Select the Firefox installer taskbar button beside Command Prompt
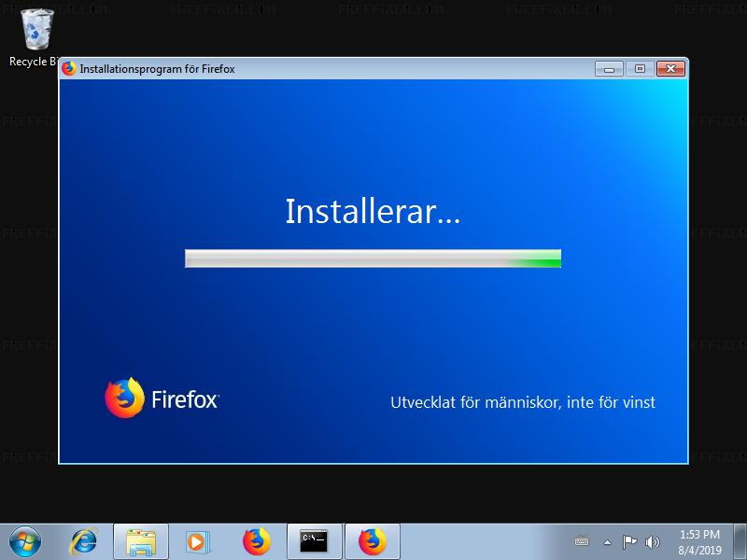Viewport: 747px width, 560px height. [372, 542]
